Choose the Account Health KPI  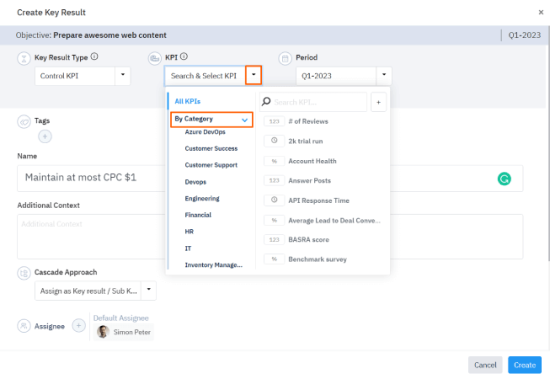click(312, 161)
